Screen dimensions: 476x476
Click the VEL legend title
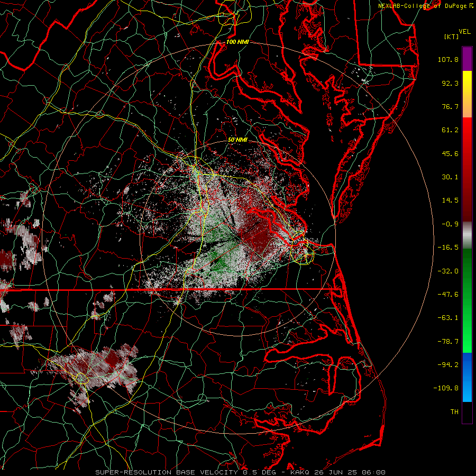point(465,32)
